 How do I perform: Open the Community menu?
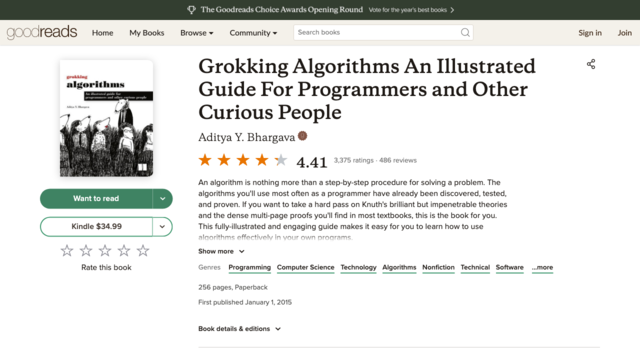(253, 33)
